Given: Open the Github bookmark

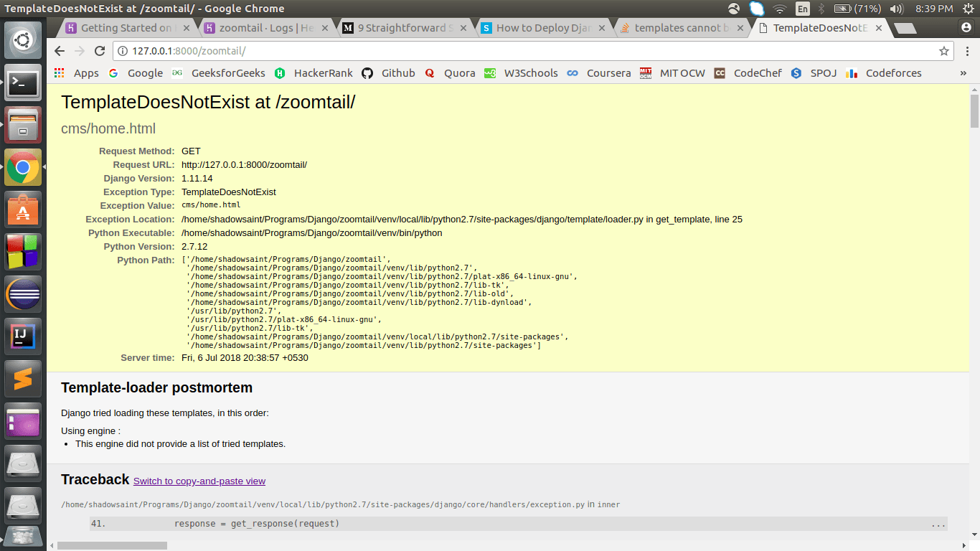Looking at the screenshot, I should coord(388,73).
